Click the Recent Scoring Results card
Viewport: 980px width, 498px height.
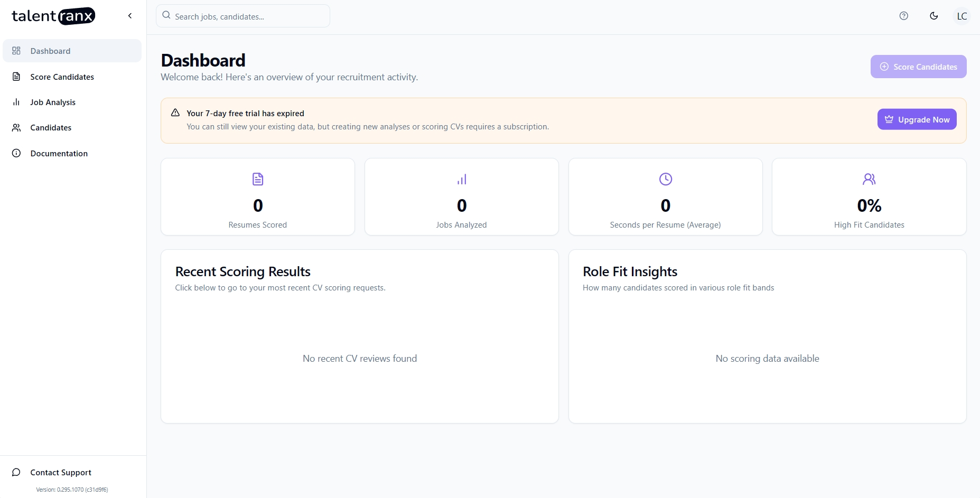point(359,336)
